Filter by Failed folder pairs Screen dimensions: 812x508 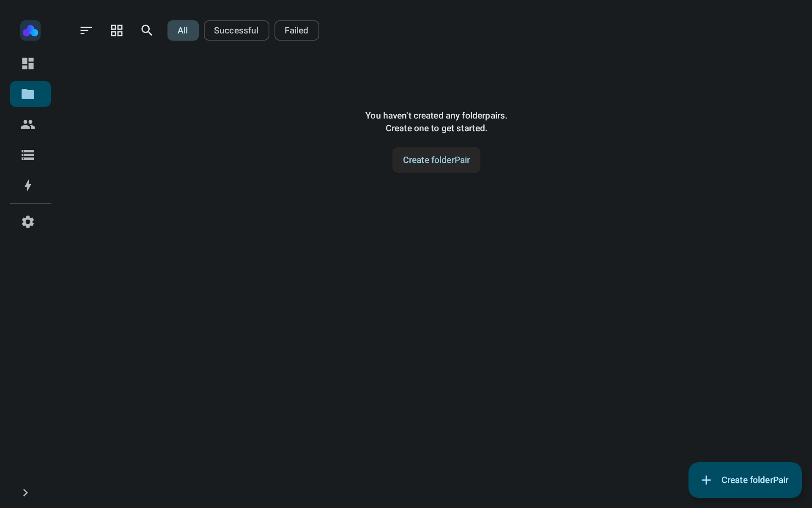pyautogui.click(x=296, y=30)
